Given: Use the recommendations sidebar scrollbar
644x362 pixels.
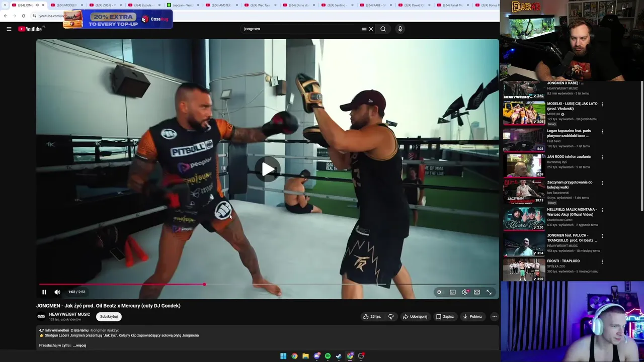Looking at the screenshot, I should [x=641, y=146].
